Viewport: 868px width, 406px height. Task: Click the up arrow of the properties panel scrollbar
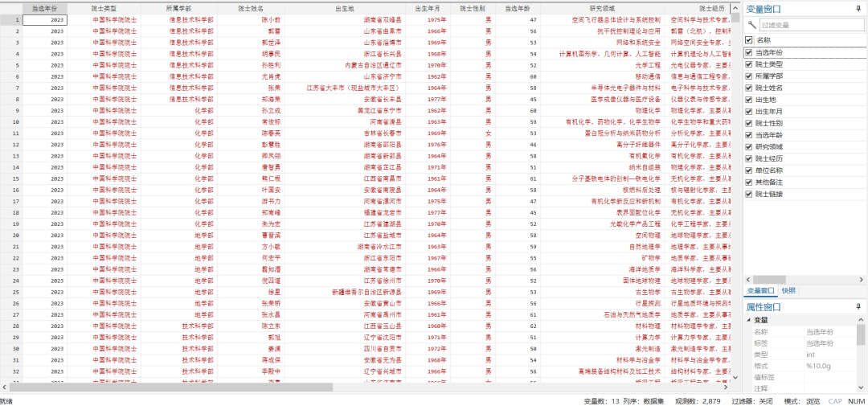(x=861, y=320)
